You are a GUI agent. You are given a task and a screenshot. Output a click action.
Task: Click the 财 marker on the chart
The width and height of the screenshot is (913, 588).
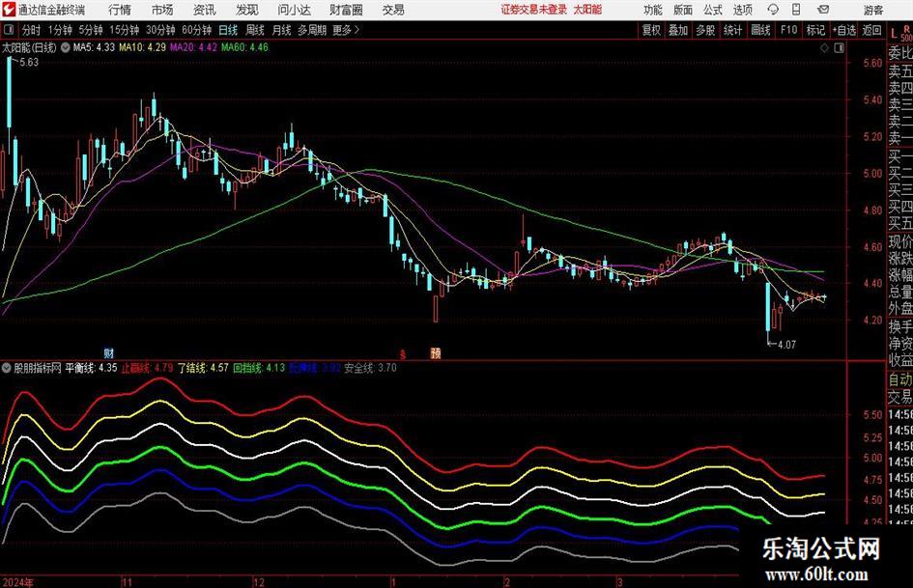coord(109,352)
